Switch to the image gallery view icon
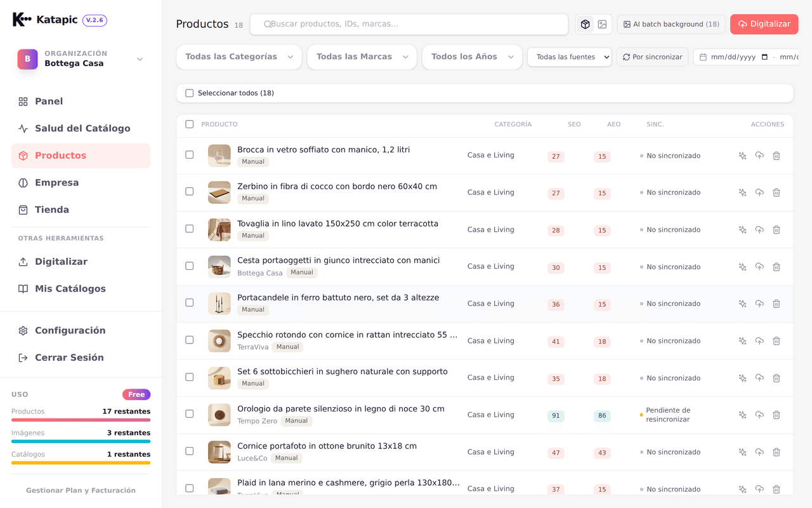 (x=602, y=24)
